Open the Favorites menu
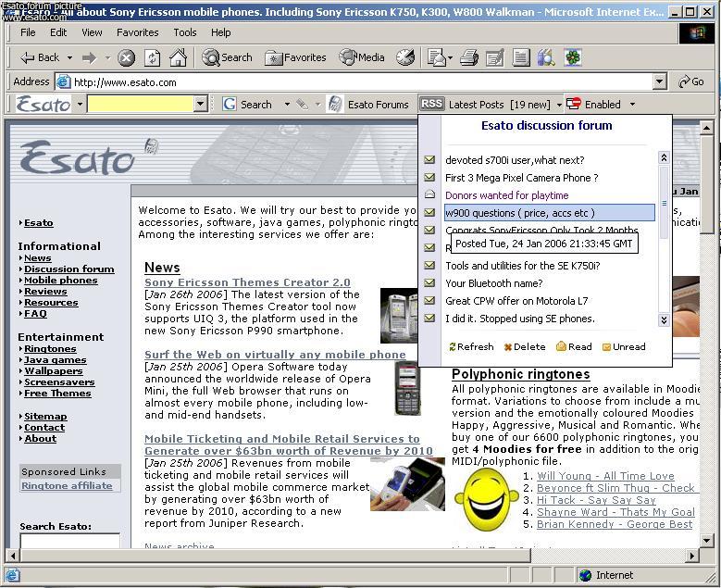This screenshot has height=588, width=721. click(138, 32)
